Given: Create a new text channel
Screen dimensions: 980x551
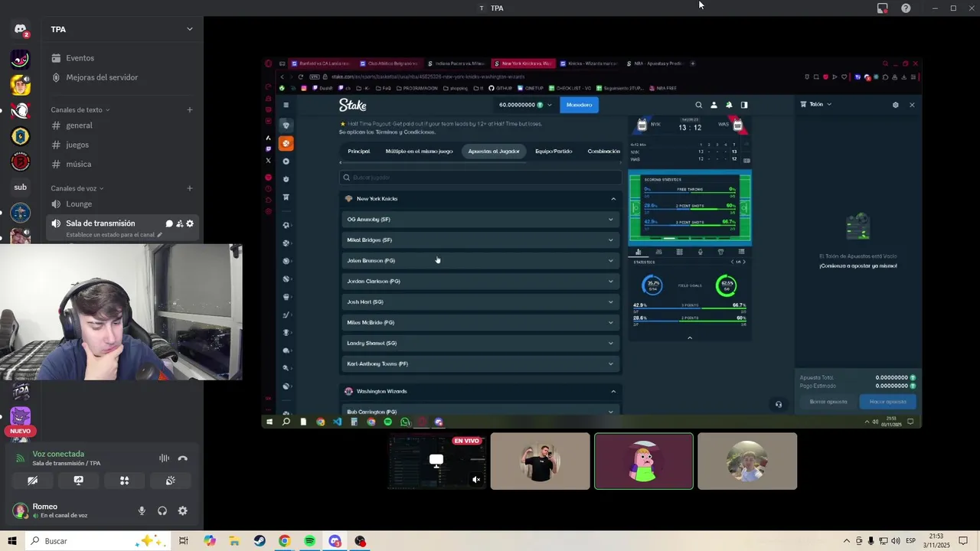Looking at the screenshot, I should pyautogui.click(x=190, y=109).
